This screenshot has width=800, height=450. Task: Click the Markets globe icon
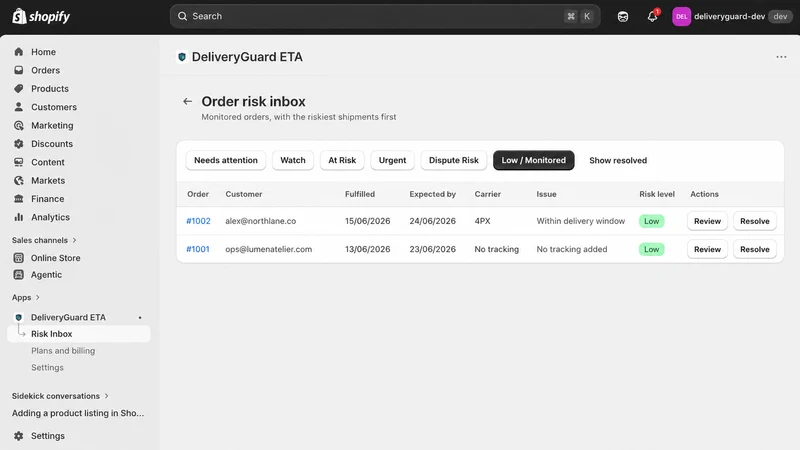click(19, 181)
